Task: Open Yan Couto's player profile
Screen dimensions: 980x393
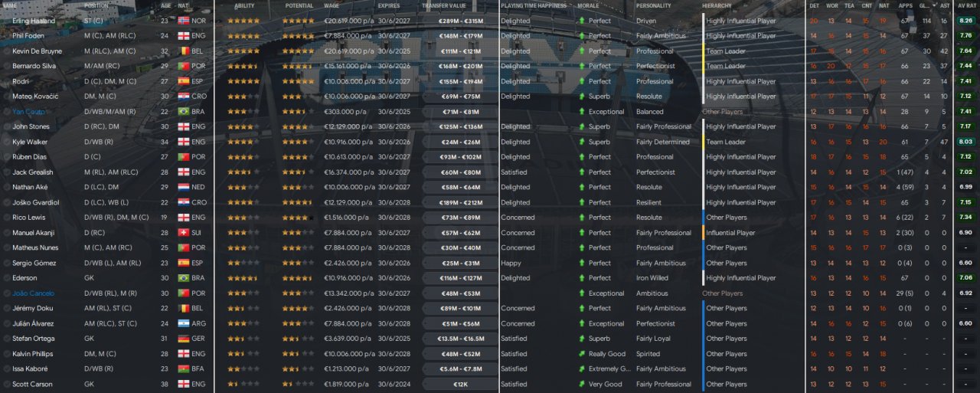Action: pos(28,112)
